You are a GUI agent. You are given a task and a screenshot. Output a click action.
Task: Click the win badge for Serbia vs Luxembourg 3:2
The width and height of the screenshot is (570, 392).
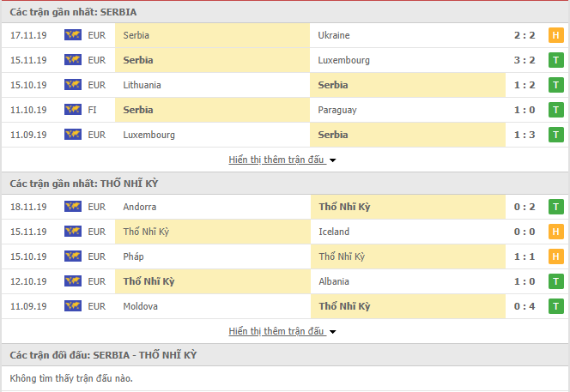point(555,60)
